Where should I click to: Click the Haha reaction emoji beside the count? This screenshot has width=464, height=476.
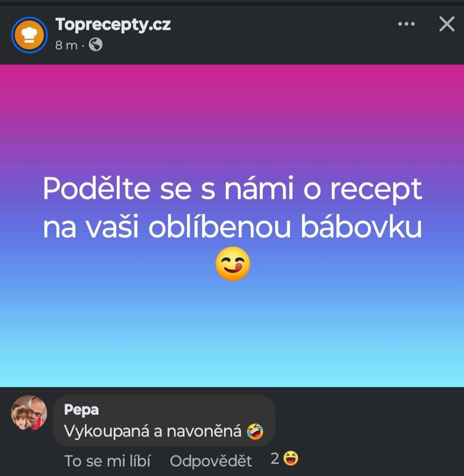pyautogui.click(x=291, y=458)
